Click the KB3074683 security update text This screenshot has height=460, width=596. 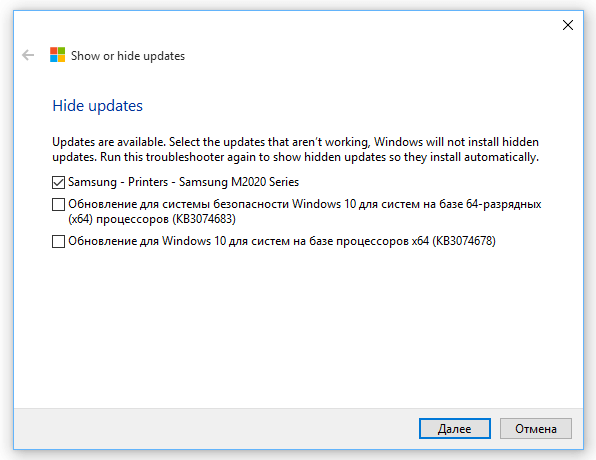tap(304, 211)
